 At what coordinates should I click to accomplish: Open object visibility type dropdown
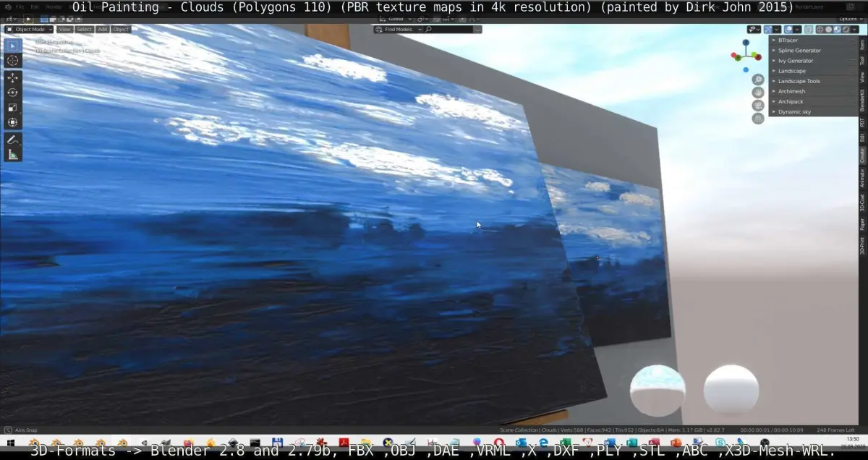click(754, 30)
